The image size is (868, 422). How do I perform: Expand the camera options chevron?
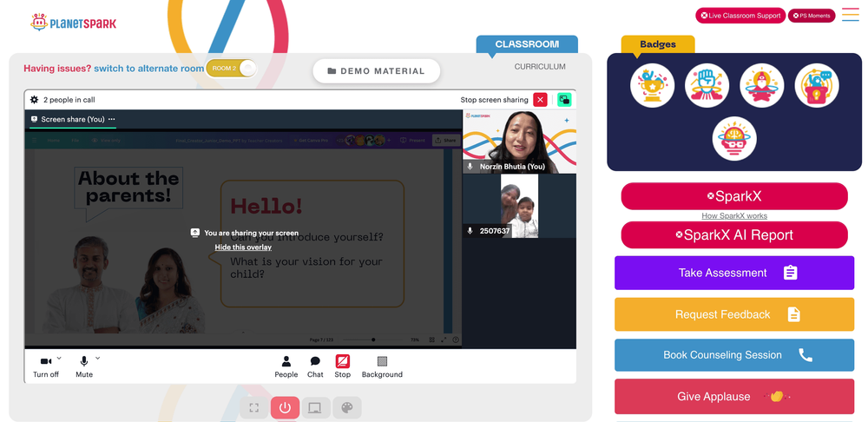coord(59,359)
